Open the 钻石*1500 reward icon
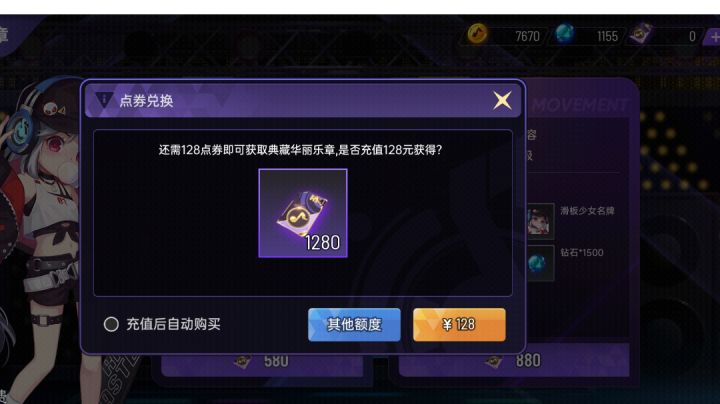Image resolution: width=720 pixels, height=404 pixels. click(x=540, y=263)
